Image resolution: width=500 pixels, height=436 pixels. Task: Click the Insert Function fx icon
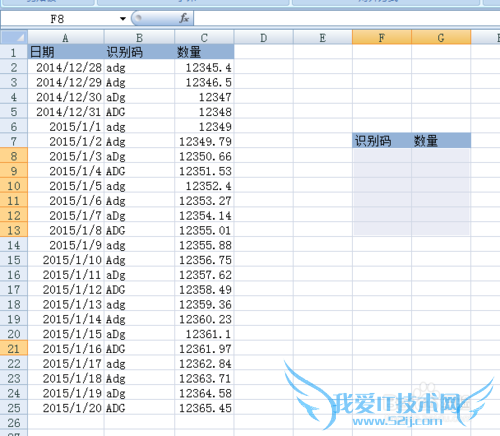tap(184, 18)
